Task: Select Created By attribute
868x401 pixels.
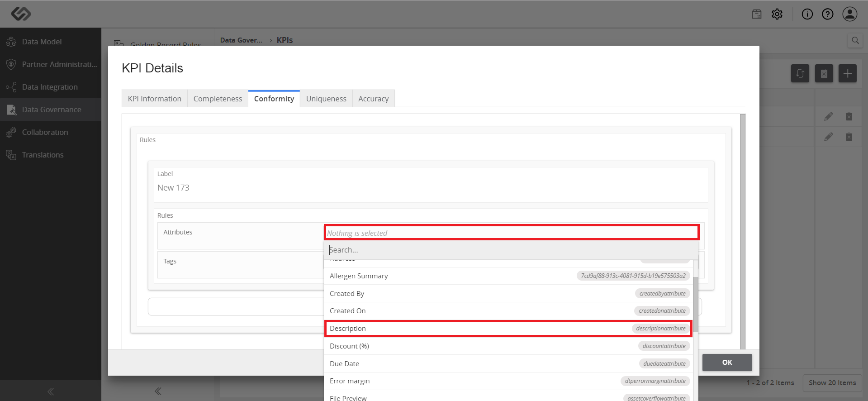Action: pos(508,294)
